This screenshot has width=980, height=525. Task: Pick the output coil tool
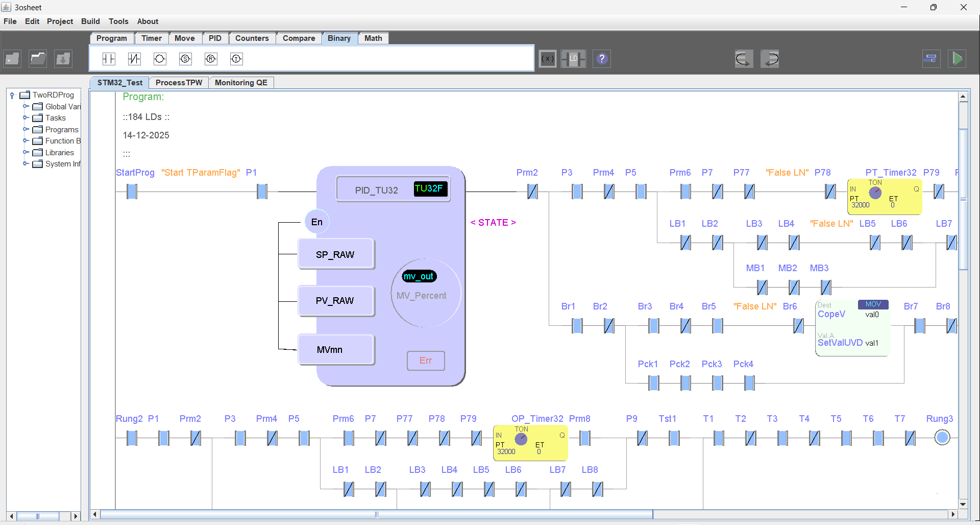[x=160, y=59]
